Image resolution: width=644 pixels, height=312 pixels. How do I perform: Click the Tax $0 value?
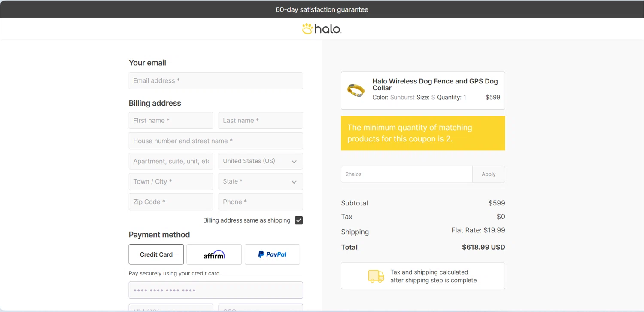501,217
